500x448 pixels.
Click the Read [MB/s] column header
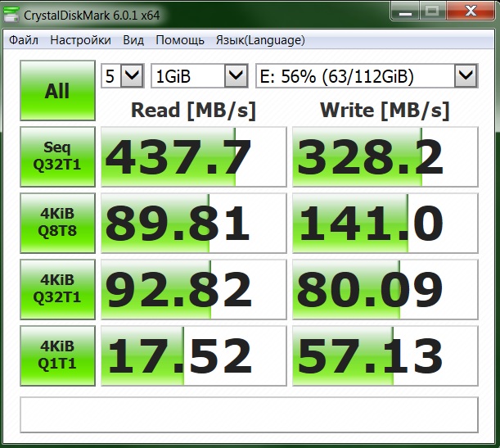[x=194, y=111]
